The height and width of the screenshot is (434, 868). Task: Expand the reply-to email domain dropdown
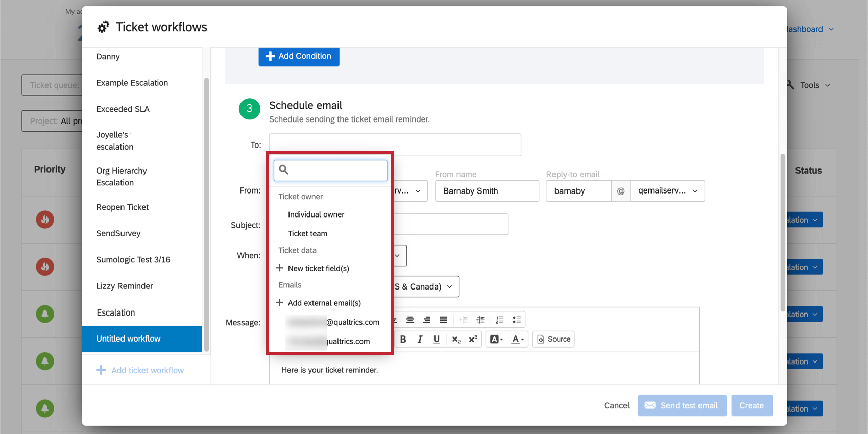(x=667, y=191)
